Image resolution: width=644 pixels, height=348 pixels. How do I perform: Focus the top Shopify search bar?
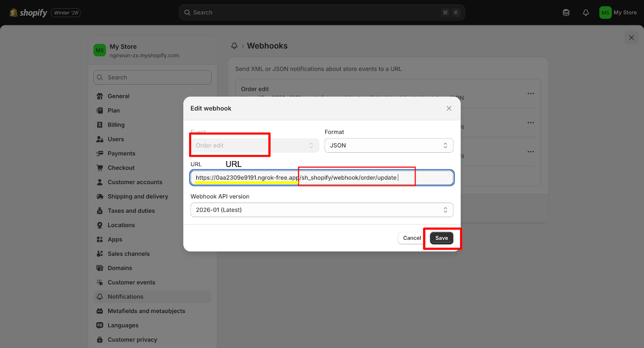coord(322,13)
